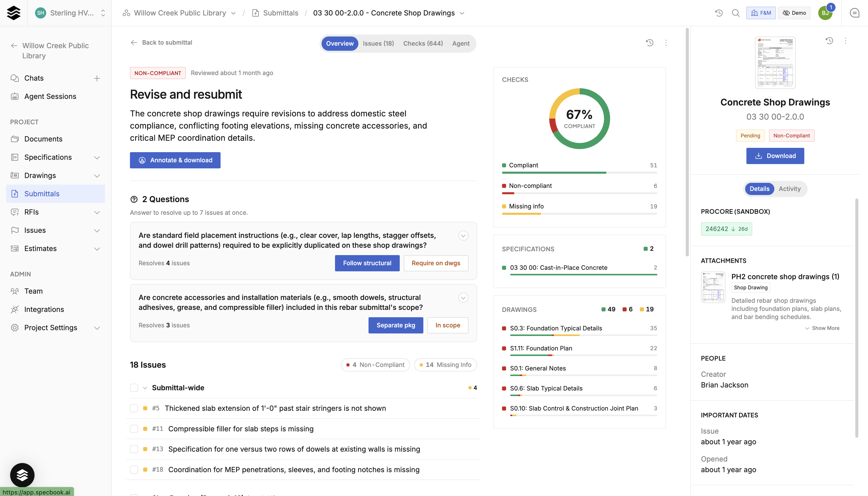Select the Activity tab
The height and width of the screenshot is (496, 868).
click(x=789, y=189)
